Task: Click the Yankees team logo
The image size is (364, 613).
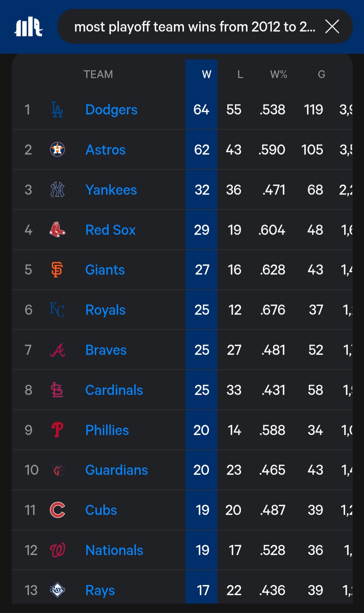Action: click(x=57, y=189)
